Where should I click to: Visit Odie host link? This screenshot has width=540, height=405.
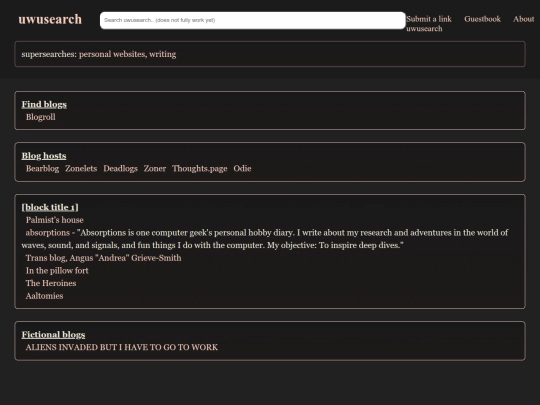tap(242, 168)
